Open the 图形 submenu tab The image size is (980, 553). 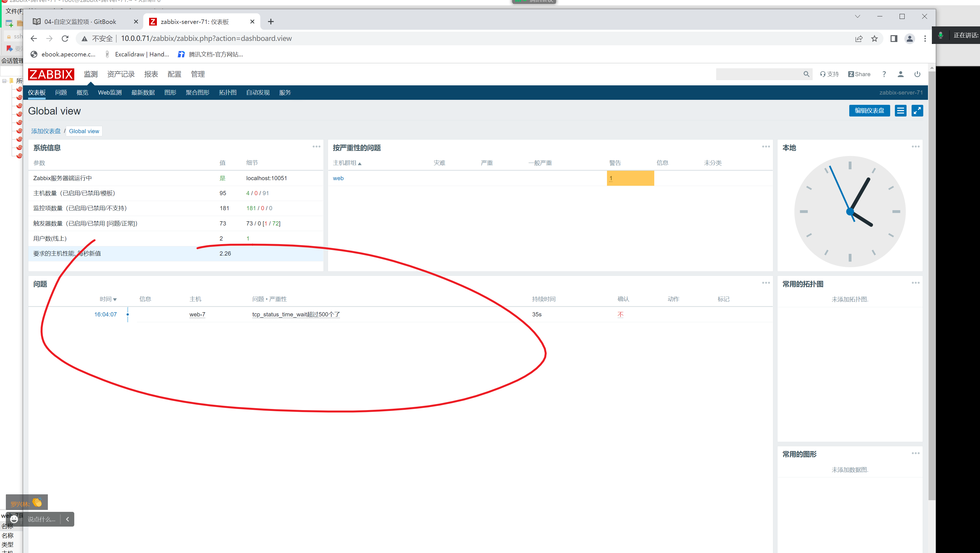coord(170,92)
